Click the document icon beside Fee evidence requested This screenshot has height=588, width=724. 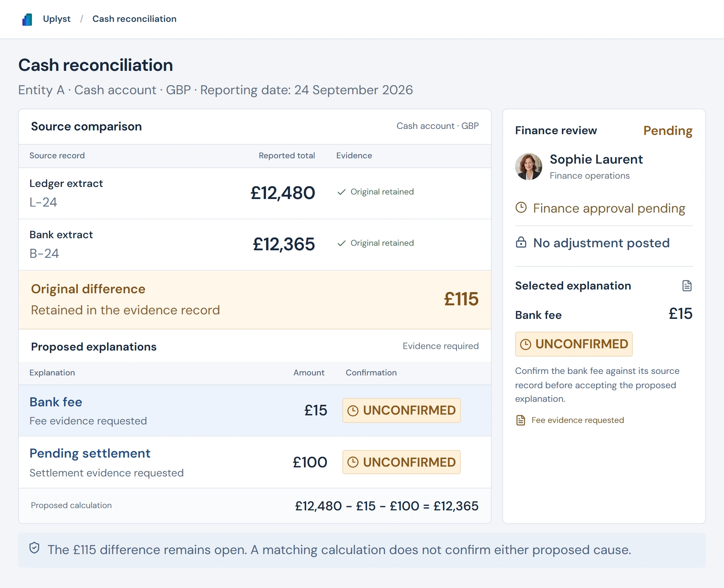point(521,420)
